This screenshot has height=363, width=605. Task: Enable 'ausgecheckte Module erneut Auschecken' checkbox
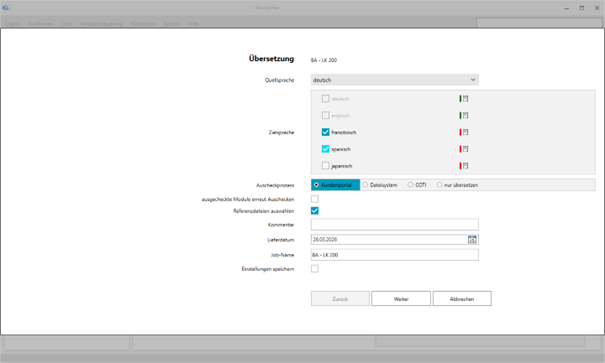pyautogui.click(x=315, y=199)
